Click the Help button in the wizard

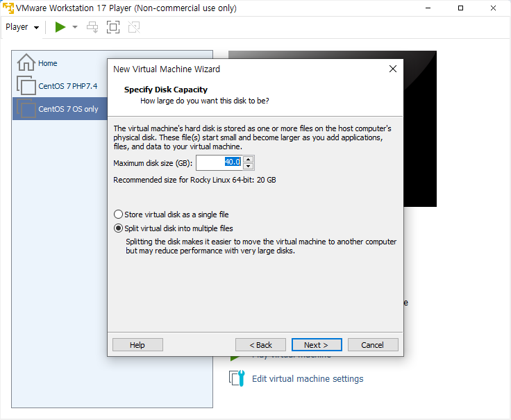pyautogui.click(x=137, y=345)
